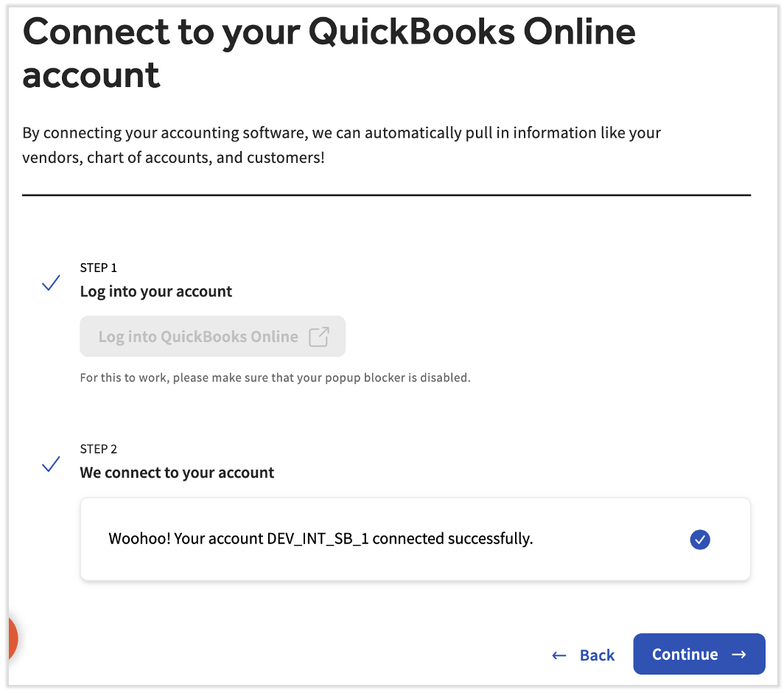Image resolution: width=784 pixels, height=693 pixels.
Task: Click the Step 1 completed checkmark icon
Action: coord(51,282)
